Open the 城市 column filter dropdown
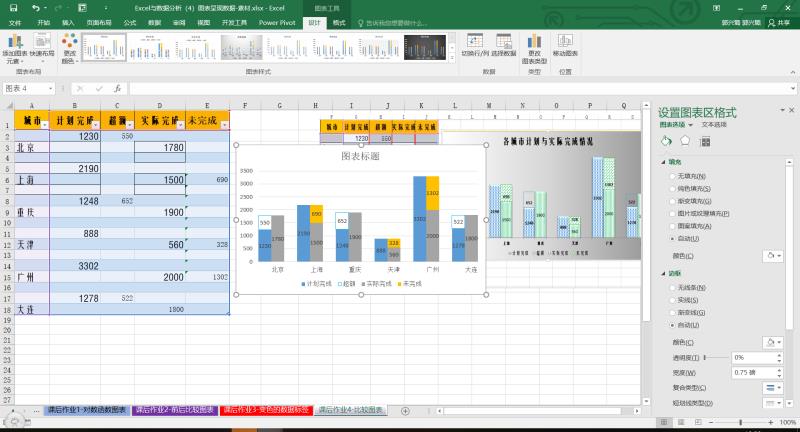800x432 pixels. click(44, 124)
